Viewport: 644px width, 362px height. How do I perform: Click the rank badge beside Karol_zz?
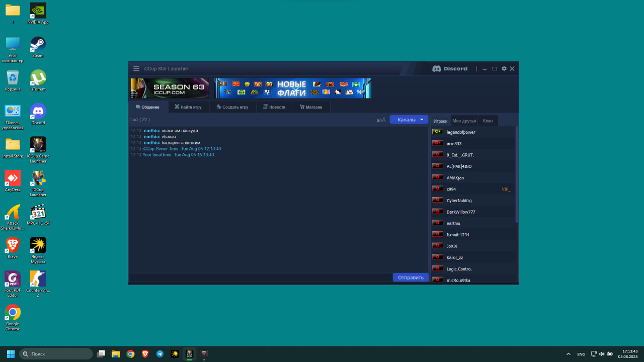[437, 257]
